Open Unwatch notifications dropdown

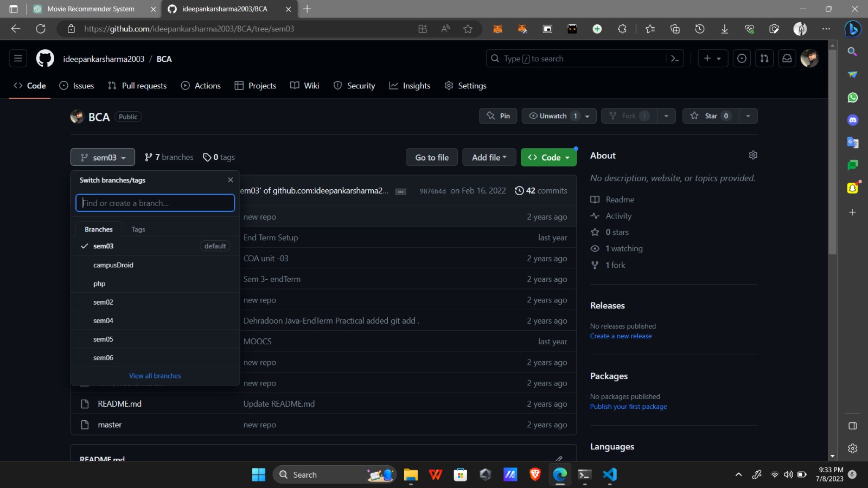coord(559,116)
